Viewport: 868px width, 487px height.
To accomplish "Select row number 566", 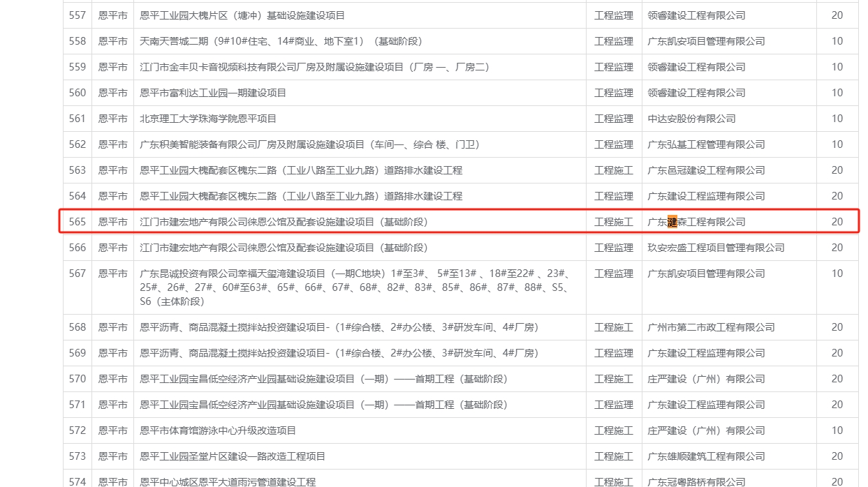I will 78,248.
